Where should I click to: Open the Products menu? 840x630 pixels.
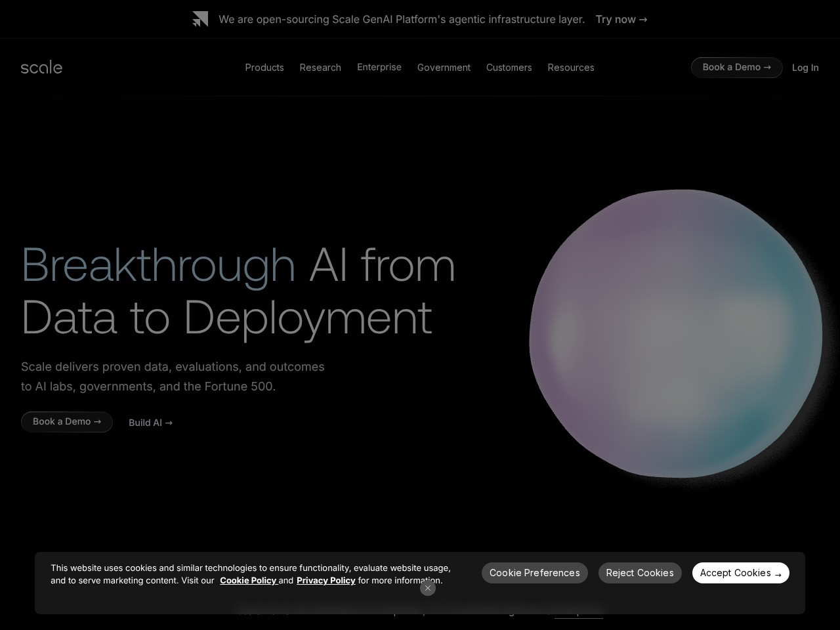coord(264,68)
